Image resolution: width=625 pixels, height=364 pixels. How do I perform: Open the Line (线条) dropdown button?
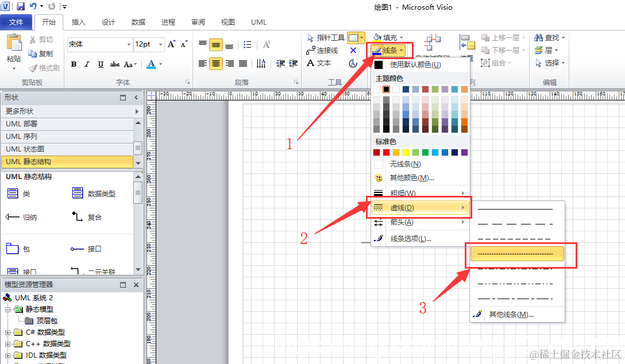389,50
